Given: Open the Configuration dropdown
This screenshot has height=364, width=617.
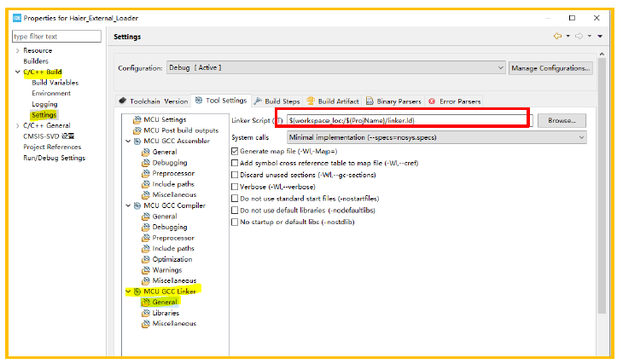Looking at the screenshot, I should 336,67.
